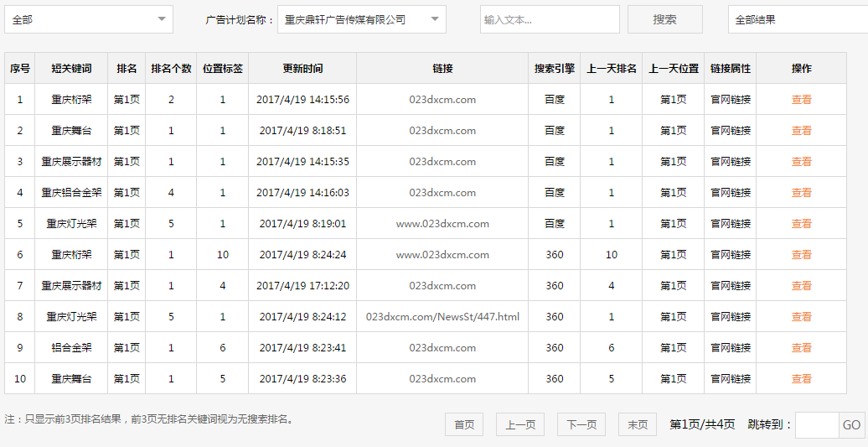The image size is (868, 447).
Task: Click the 第1页/共4页 page indicator
Action: [702, 425]
